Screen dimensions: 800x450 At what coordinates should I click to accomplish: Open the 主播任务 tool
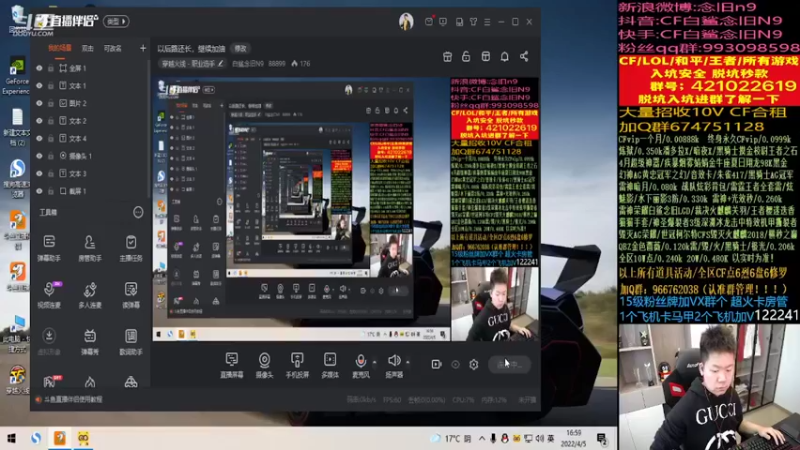[131, 248]
